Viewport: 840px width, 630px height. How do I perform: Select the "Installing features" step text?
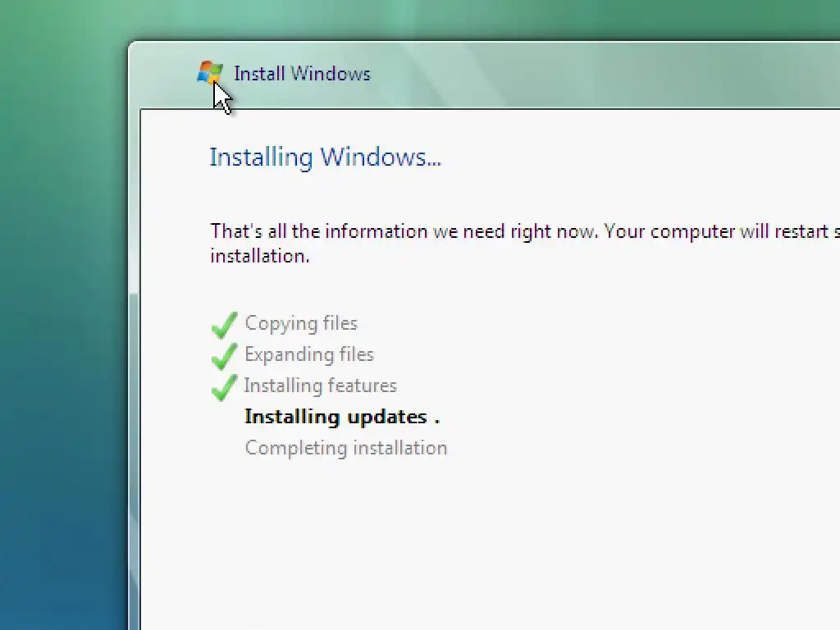tap(321, 386)
